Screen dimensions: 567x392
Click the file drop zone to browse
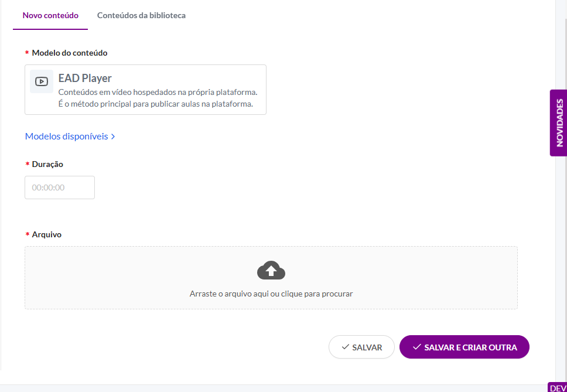(x=271, y=278)
